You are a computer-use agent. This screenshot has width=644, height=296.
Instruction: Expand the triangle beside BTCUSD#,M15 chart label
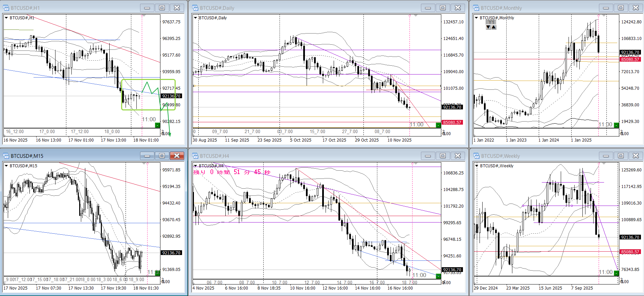coord(6,166)
